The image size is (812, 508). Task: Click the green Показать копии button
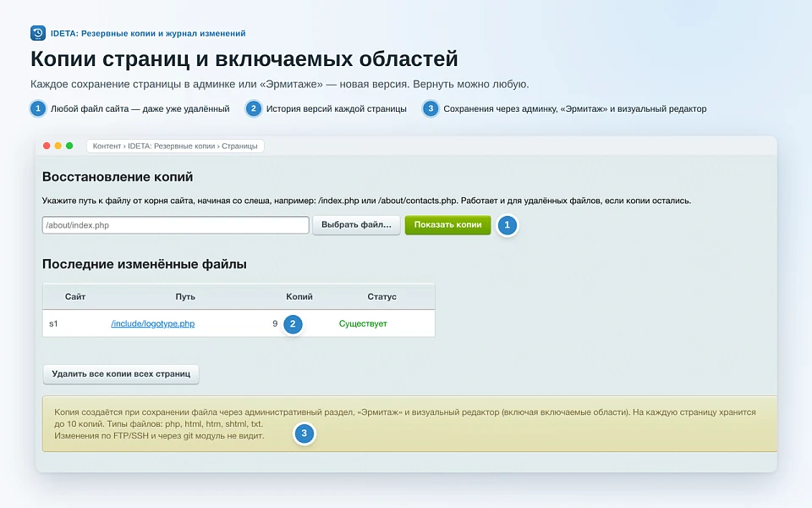[x=448, y=225]
